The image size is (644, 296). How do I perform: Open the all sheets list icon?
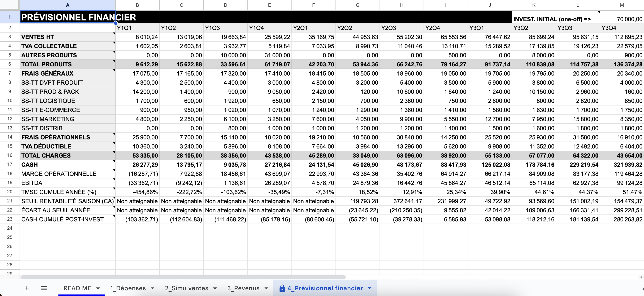[44, 288]
